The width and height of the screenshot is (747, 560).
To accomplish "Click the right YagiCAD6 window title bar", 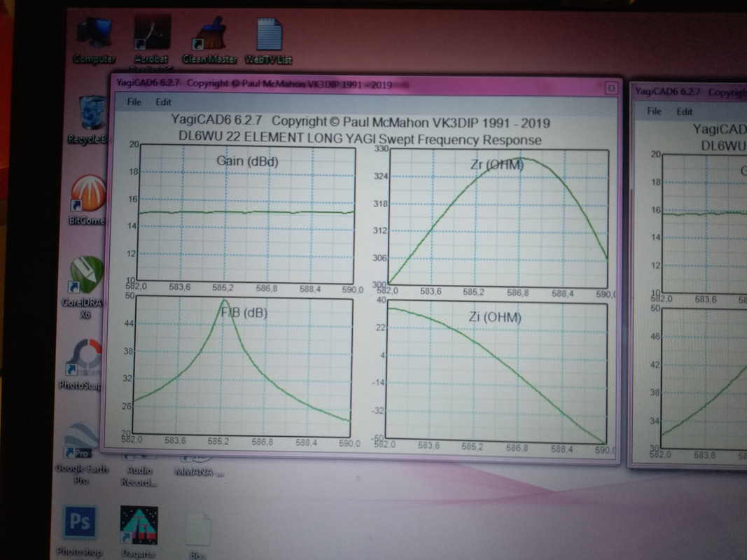I will pos(690,92).
